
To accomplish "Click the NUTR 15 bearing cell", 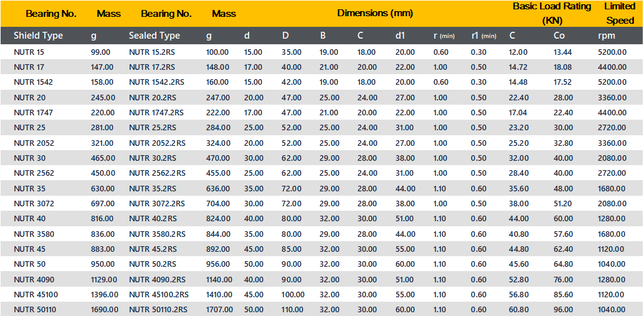I will (29, 52).
